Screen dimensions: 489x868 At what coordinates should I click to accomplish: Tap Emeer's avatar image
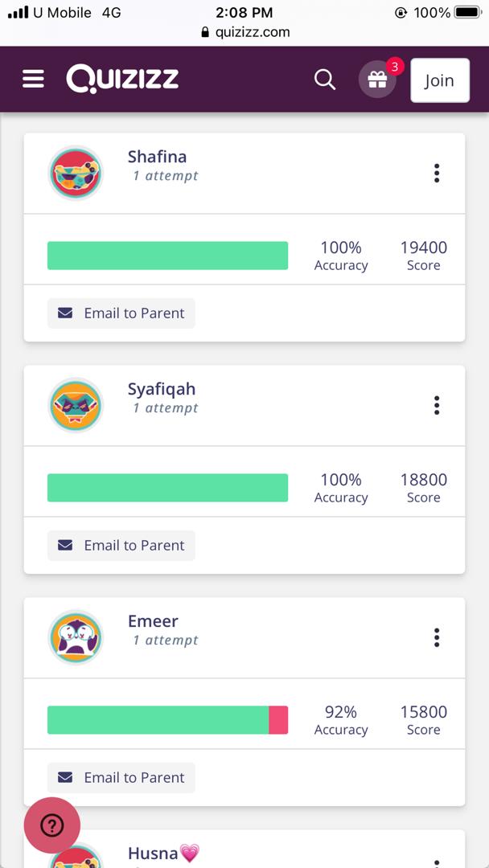tap(76, 637)
